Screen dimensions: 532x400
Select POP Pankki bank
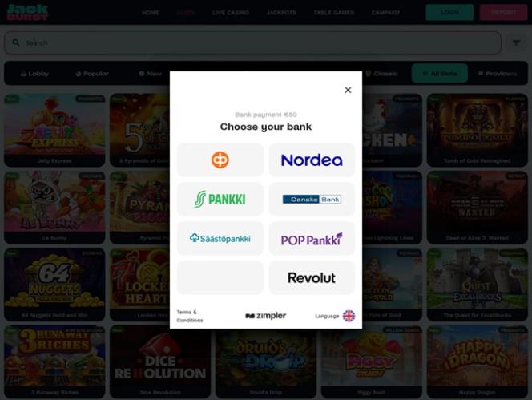coord(312,238)
